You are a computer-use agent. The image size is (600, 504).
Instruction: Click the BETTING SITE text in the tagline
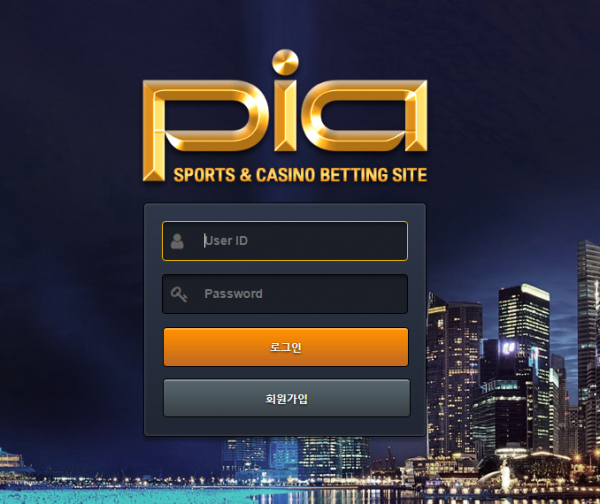(x=373, y=175)
